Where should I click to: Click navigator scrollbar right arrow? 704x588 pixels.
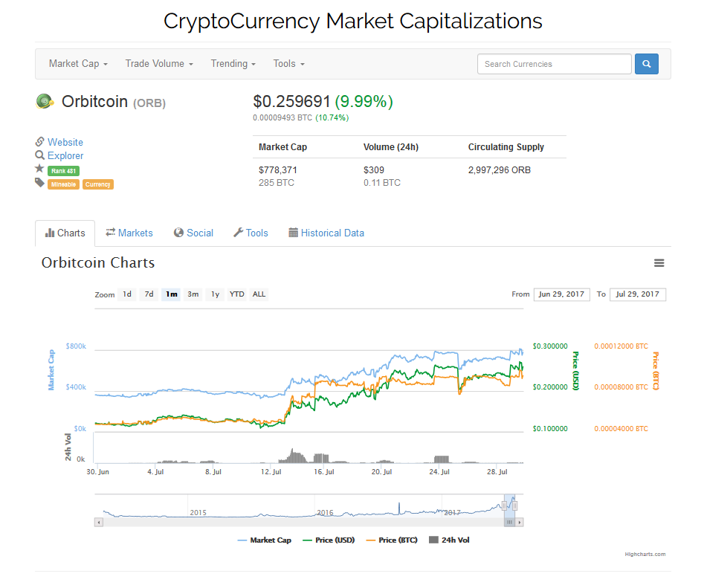(520, 522)
